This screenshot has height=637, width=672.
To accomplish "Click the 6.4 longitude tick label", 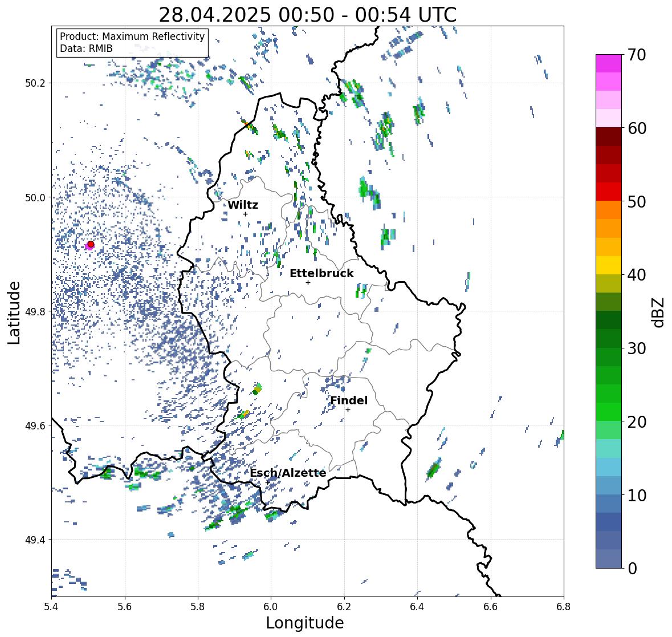I will 417,606.
